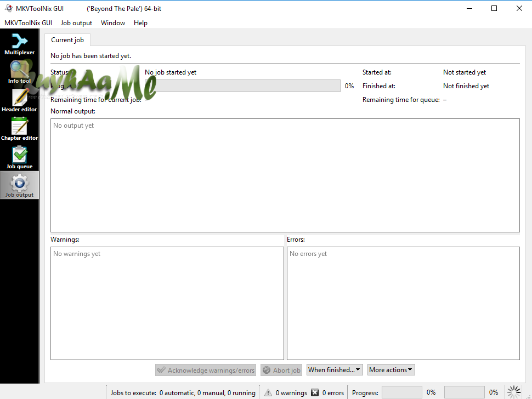Expand the More actions dropdown
532x399 pixels.
391,370
